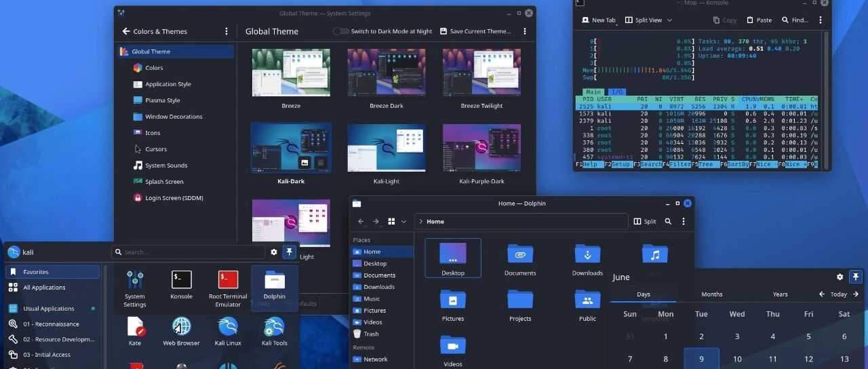
Task: Open the Projects folder in Dolphin
Action: (520, 305)
